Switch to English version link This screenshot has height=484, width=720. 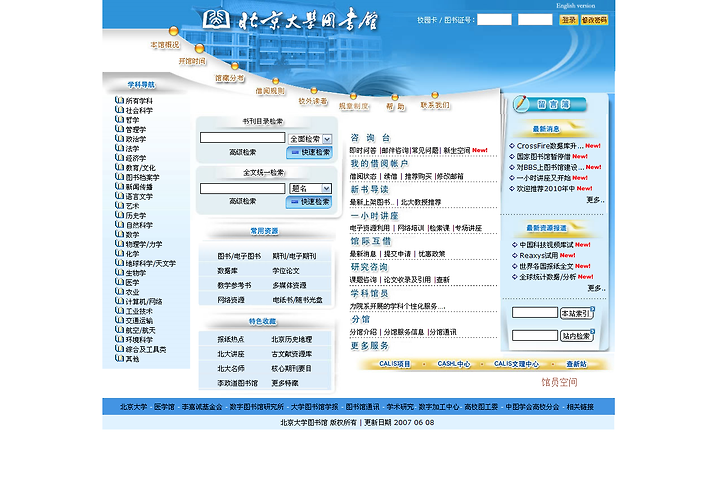pos(575,6)
